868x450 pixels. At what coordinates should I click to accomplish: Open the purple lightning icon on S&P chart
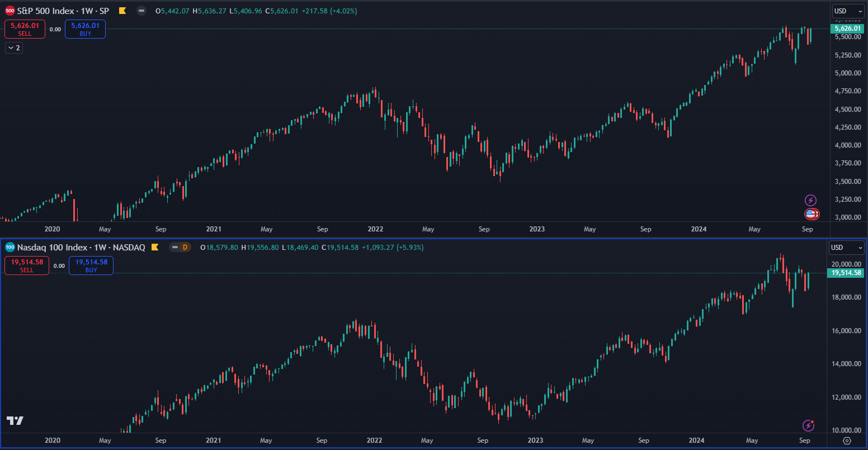pyautogui.click(x=810, y=200)
